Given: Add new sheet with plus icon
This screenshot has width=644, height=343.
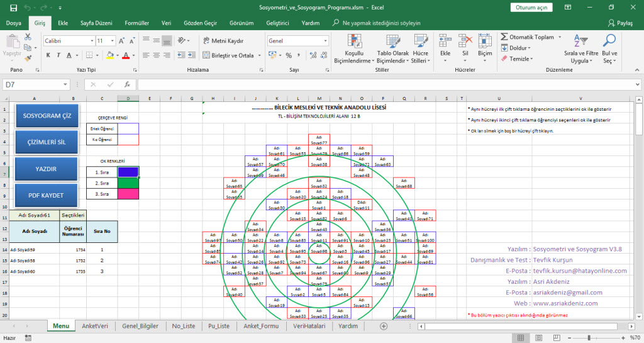Looking at the screenshot, I should pos(384,326).
